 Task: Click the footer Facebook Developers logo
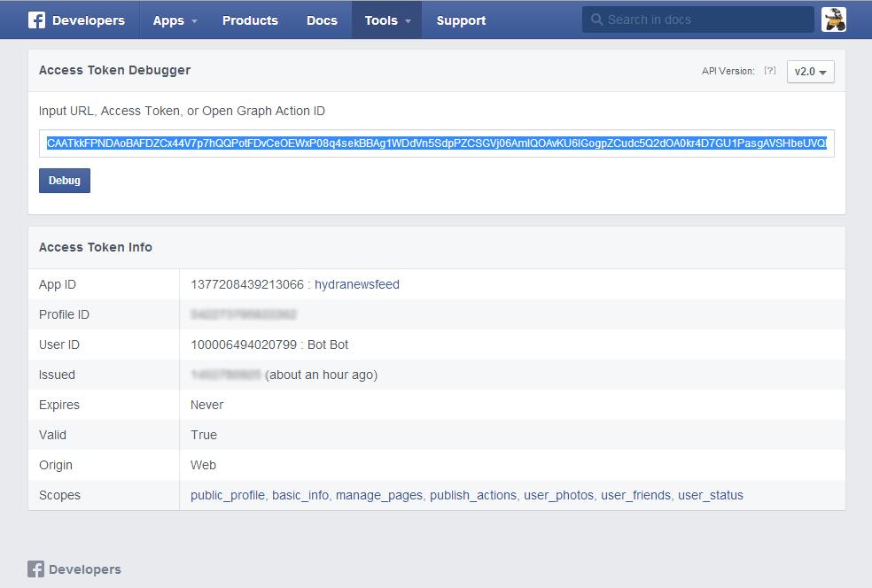click(x=35, y=569)
